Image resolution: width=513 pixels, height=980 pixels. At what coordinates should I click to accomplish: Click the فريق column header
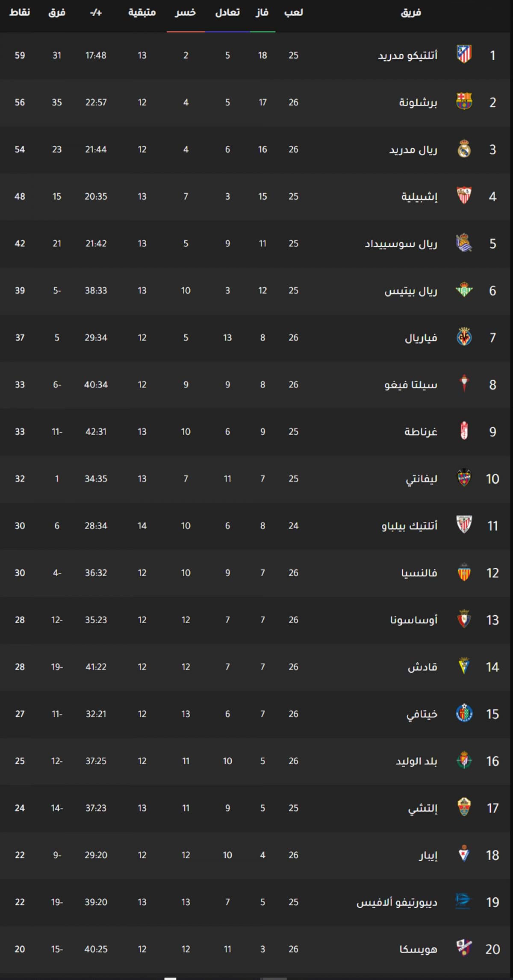point(411,12)
